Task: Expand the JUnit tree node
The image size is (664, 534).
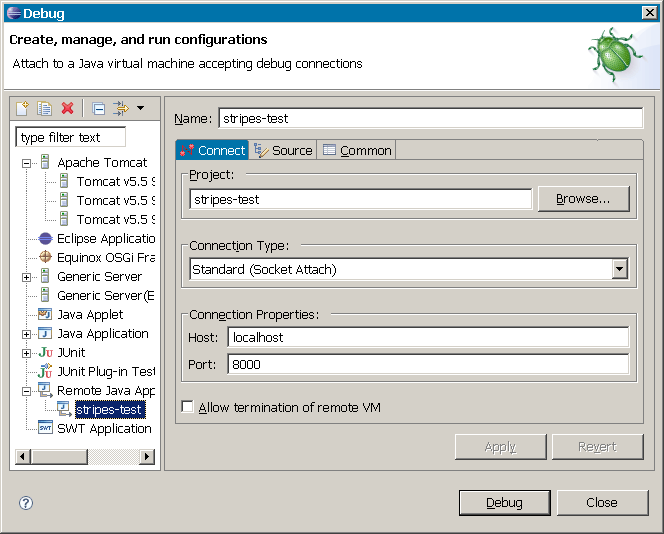Action: [x=26, y=353]
